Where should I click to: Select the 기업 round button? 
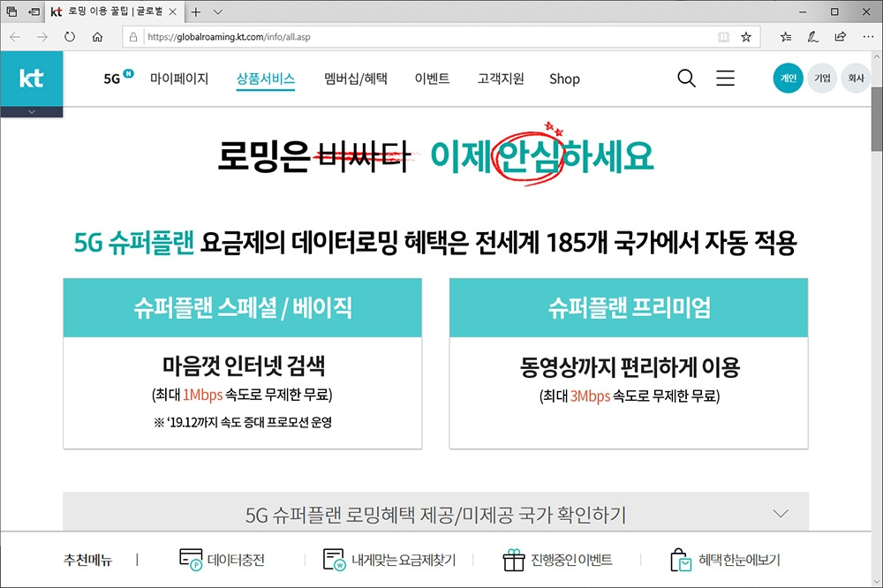[822, 79]
